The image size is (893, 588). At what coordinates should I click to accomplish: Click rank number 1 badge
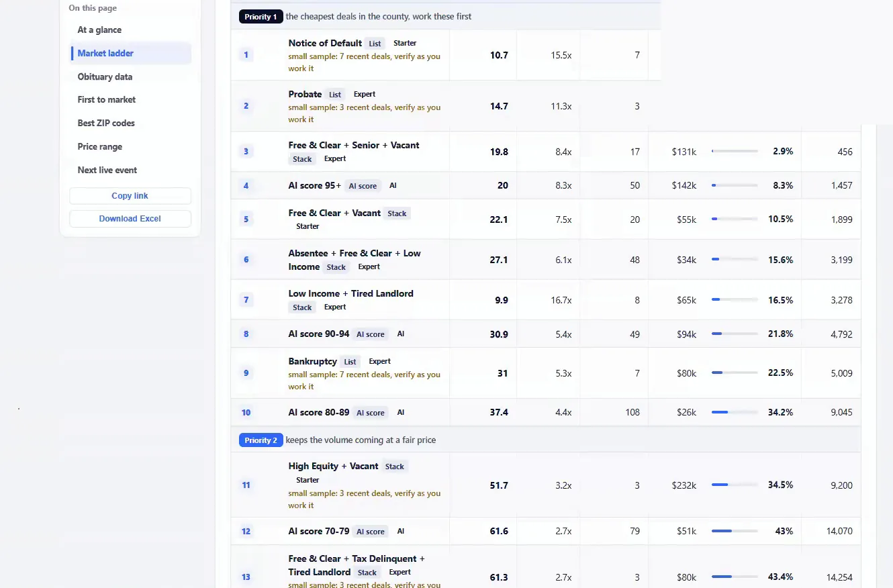pos(246,55)
